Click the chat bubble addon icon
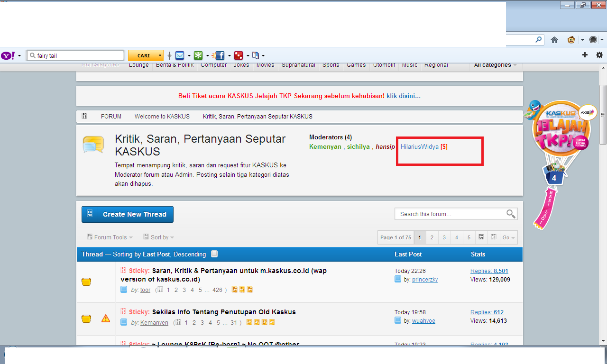The height and width of the screenshot is (364, 607). [593, 40]
